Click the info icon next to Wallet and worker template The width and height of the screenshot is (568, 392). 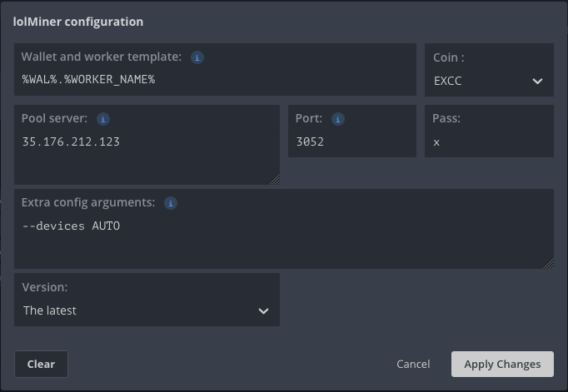coord(197,57)
